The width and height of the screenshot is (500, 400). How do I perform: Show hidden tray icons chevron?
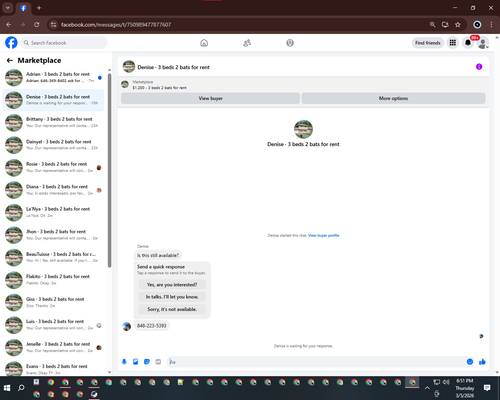click(x=427, y=388)
